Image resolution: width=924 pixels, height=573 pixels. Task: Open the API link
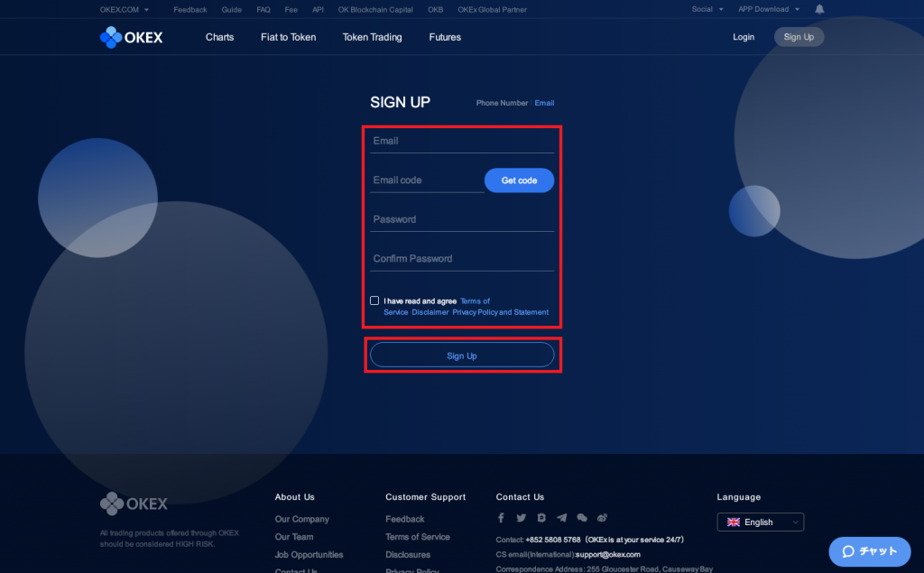tap(318, 9)
